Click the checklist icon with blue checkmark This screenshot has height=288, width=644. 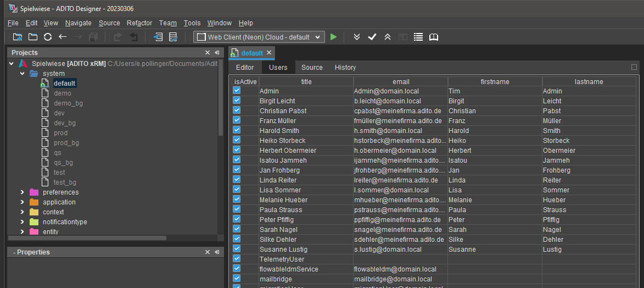[173, 37]
